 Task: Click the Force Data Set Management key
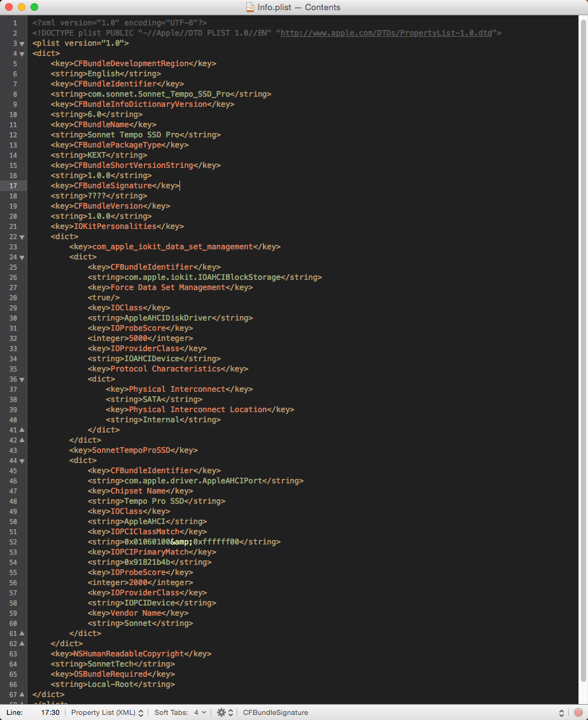[x=167, y=287]
